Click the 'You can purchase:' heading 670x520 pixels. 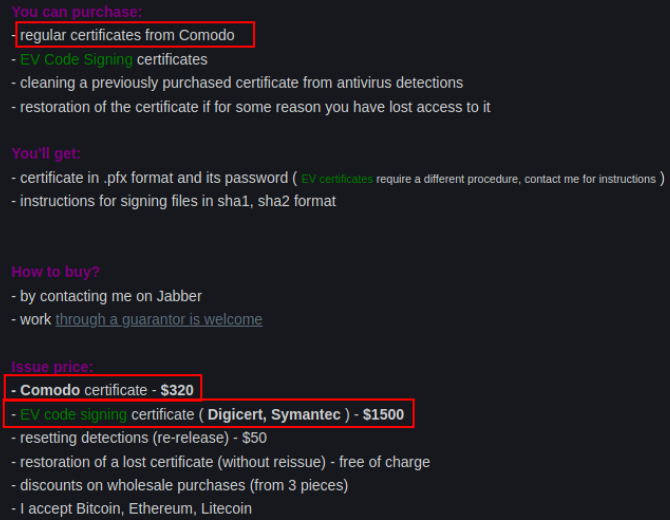(76, 12)
